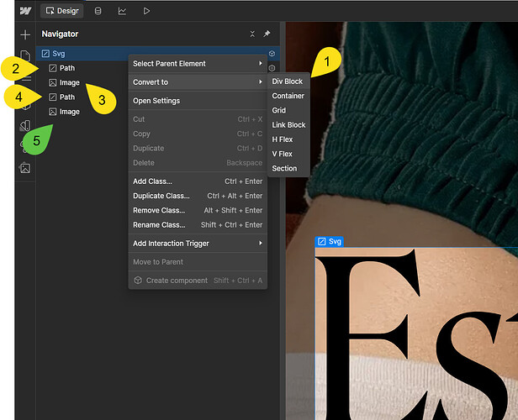
Task: Select the second Image in Navigator
Action: (69, 112)
